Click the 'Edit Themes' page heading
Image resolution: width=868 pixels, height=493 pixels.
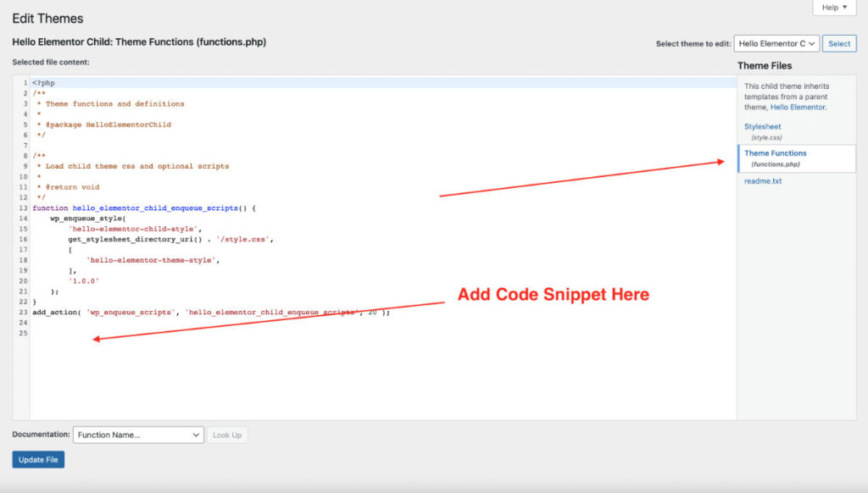(x=47, y=19)
